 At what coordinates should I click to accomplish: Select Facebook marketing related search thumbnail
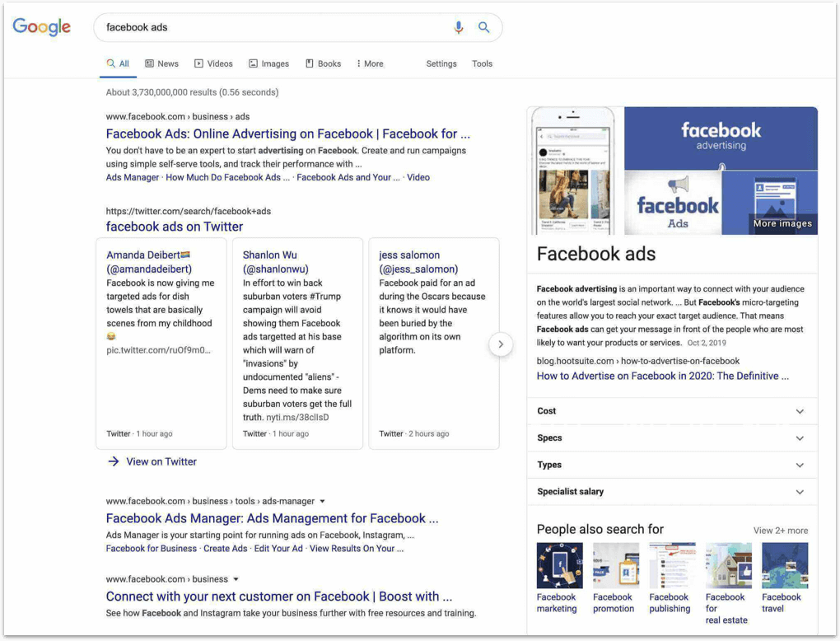559,565
